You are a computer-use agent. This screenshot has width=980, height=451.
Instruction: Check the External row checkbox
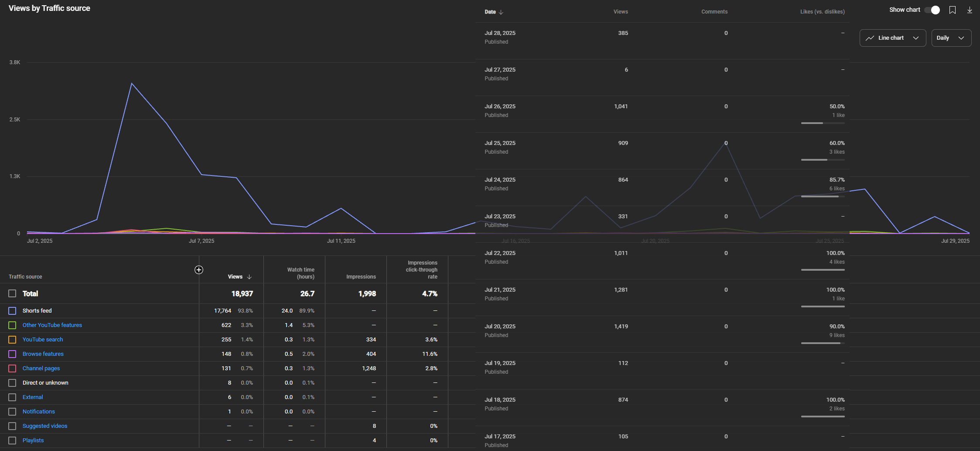coord(12,397)
